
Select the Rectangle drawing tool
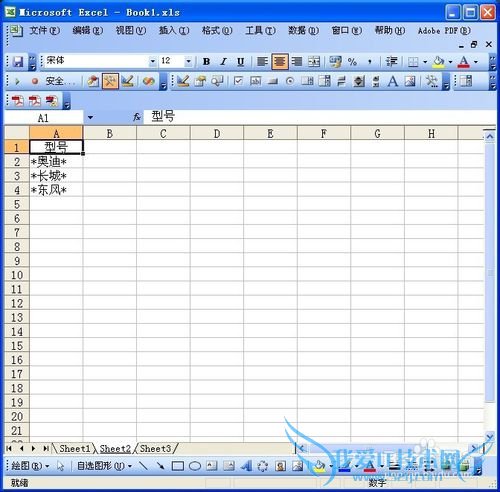177,466
